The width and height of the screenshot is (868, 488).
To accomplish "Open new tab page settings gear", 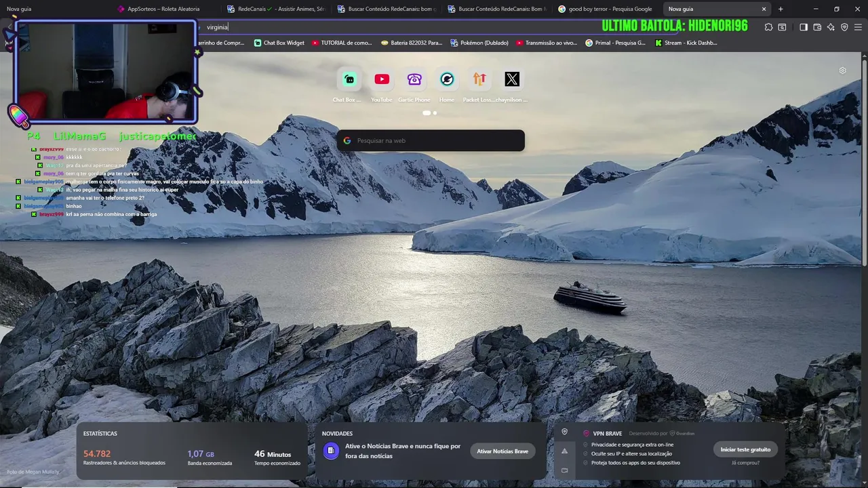I will pyautogui.click(x=842, y=70).
